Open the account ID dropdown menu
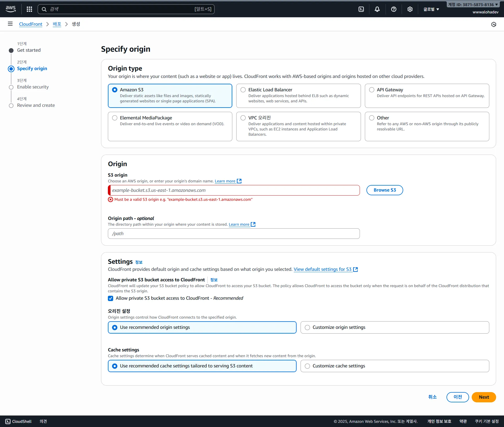The height and width of the screenshot is (427, 504). click(x=473, y=4)
